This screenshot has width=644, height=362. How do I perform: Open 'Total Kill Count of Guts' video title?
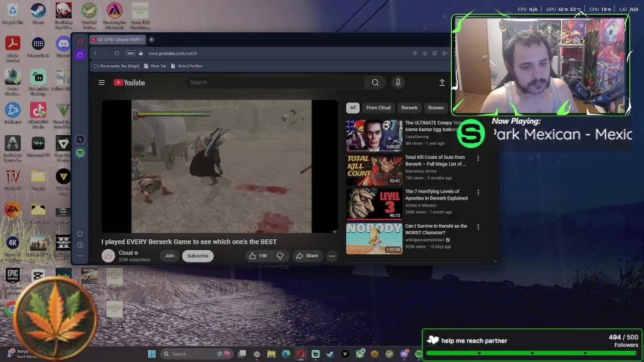tap(436, 160)
